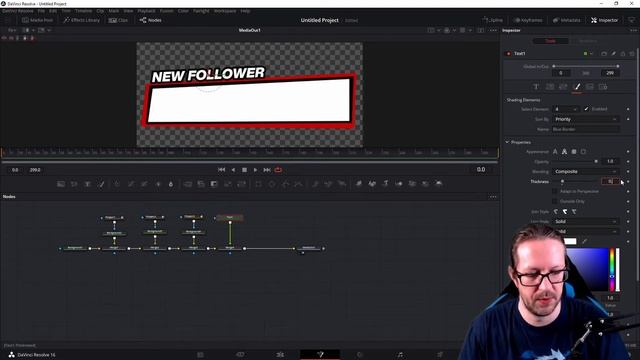
Task: Add a Blur node (droplet icon)
Action: click(x=171, y=184)
